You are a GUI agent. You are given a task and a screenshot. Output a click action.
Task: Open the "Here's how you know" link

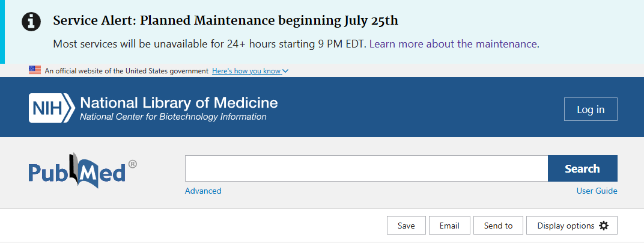246,71
